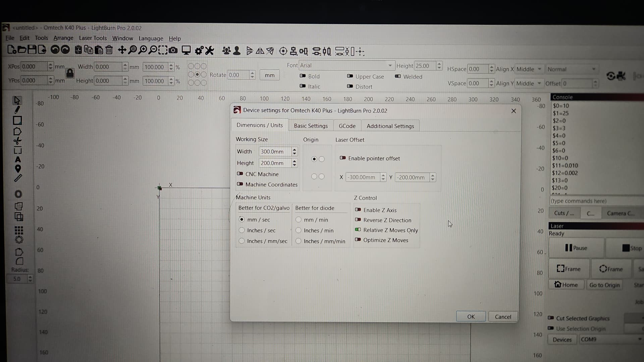Click the Save file toolbar icon
644x362 pixels.
coord(32,50)
